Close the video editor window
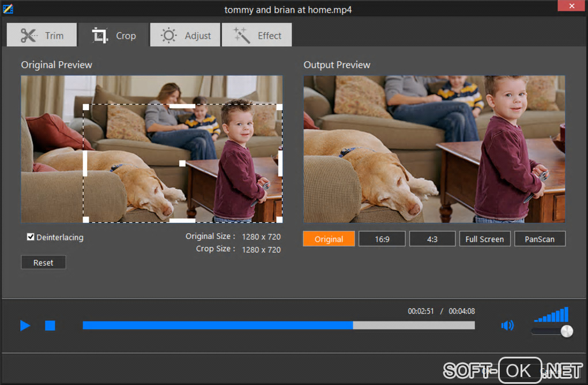This screenshot has width=588, height=385. (x=571, y=6)
